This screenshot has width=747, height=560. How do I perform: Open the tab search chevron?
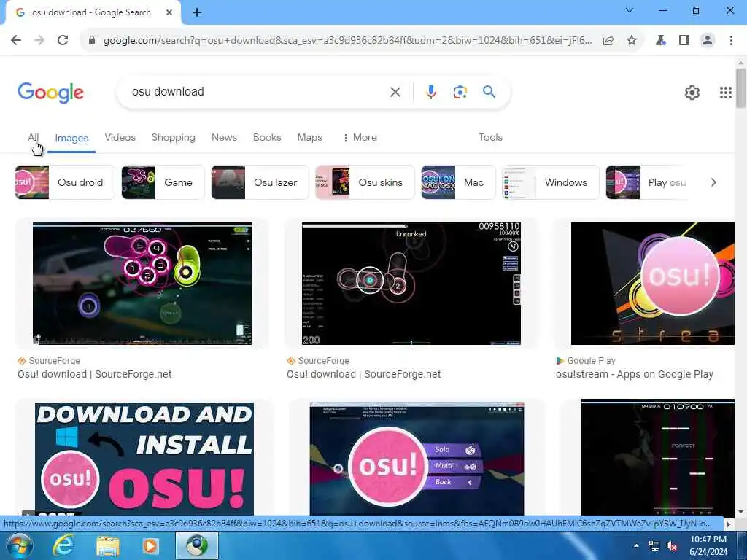(x=630, y=10)
